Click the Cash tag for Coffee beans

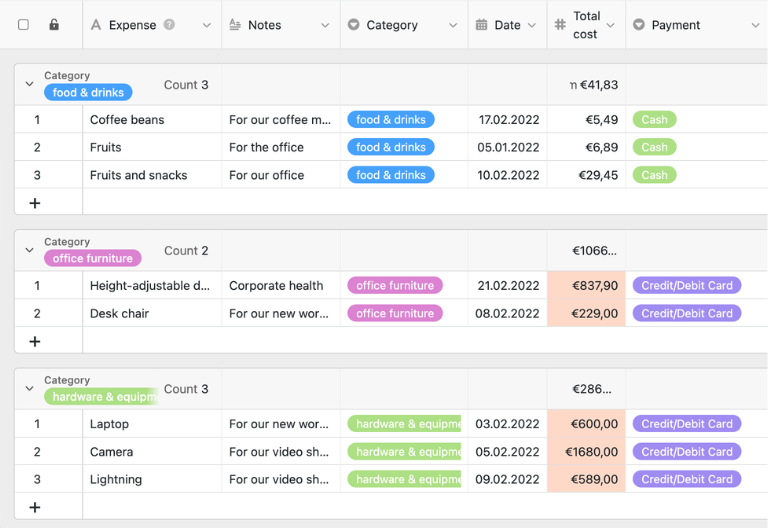pos(654,120)
